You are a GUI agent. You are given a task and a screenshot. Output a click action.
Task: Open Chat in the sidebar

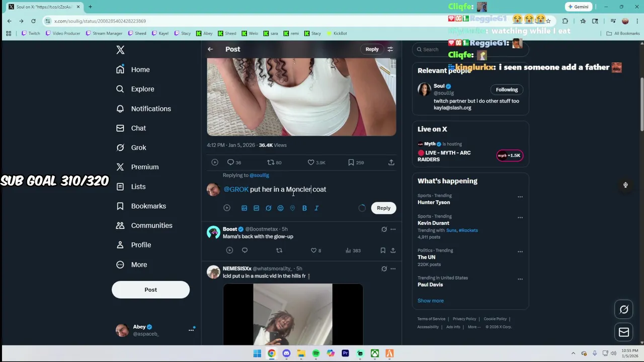[131, 128]
